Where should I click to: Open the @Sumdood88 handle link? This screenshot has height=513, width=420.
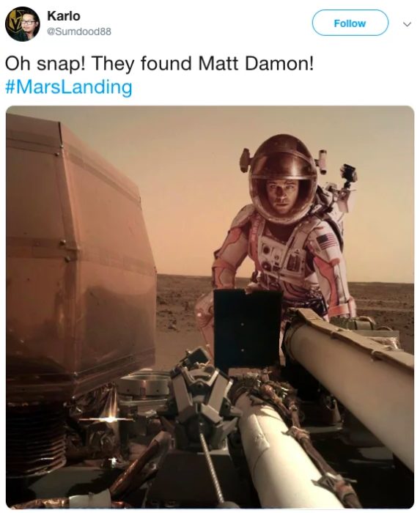click(x=79, y=32)
